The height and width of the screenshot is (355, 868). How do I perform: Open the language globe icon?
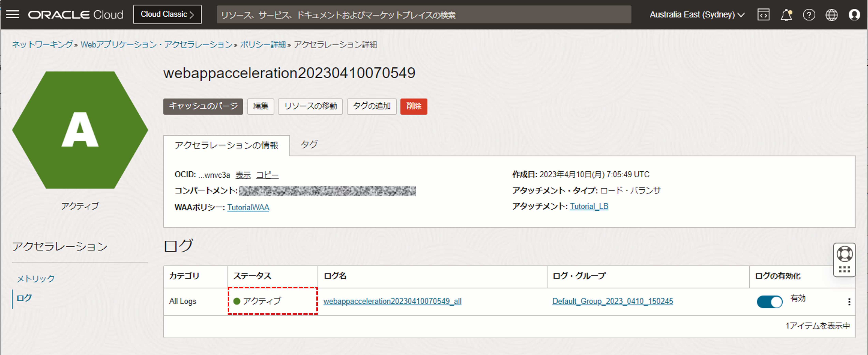point(831,14)
